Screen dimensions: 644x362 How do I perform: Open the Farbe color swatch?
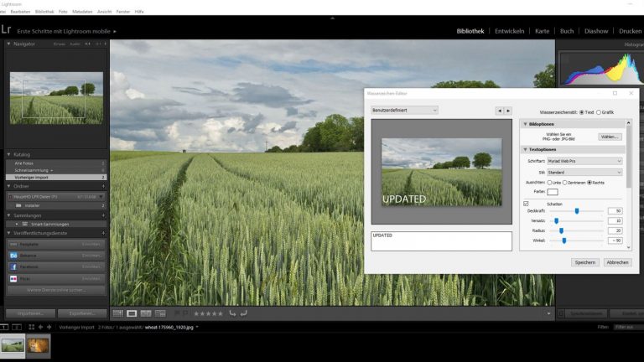pyautogui.click(x=553, y=192)
